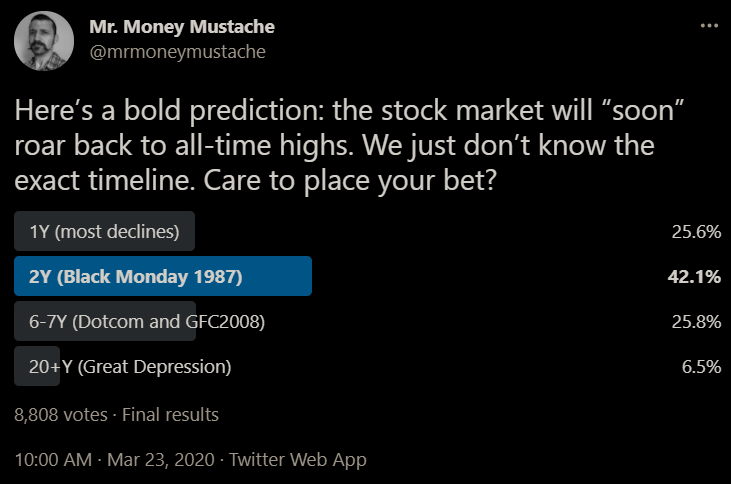The image size is (731, 484).
Task: Select the 2Y (Black Monday 1987) poll bar
Action: click(163, 277)
